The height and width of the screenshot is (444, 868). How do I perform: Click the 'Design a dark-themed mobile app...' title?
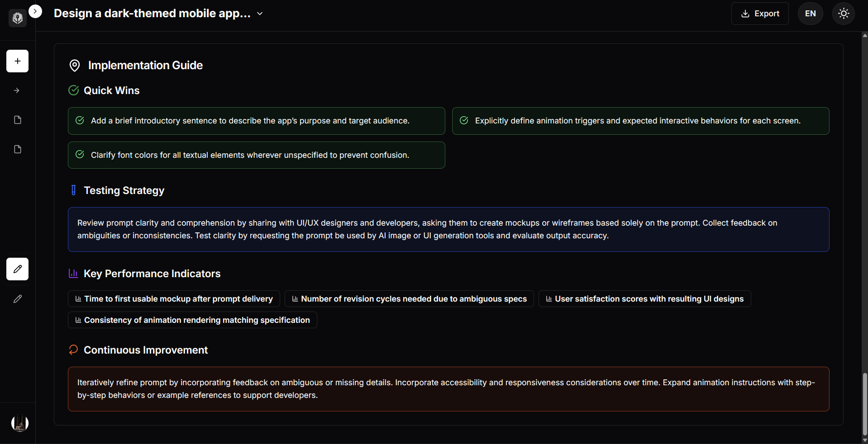coord(152,14)
